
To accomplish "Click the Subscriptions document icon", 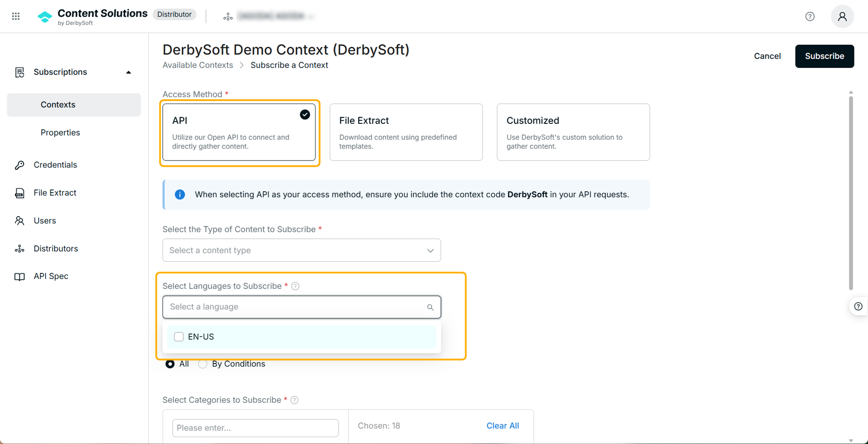I will click(19, 72).
